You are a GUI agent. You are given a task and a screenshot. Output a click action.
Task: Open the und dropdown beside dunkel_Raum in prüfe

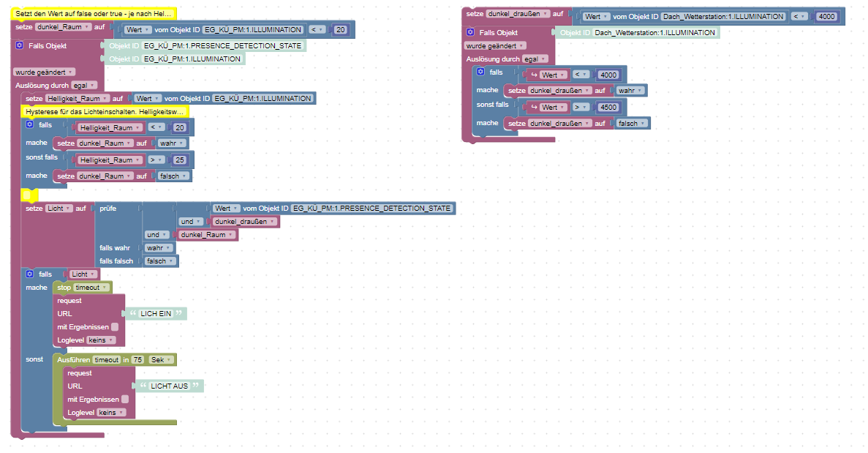[156, 235]
